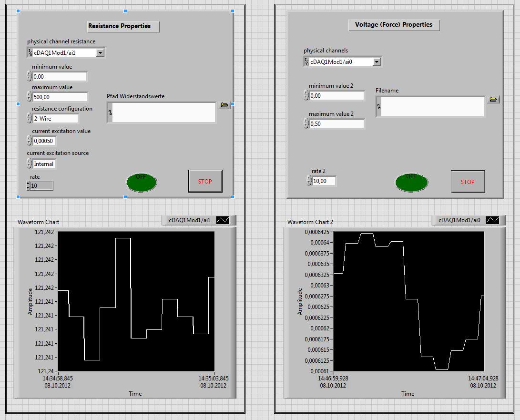Click maximum value 2 field showing 0,50
The height and width of the screenshot is (420, 520).
336,124
